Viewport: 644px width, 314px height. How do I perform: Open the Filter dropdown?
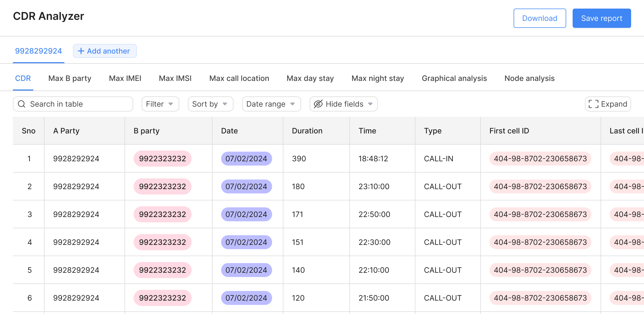(160, 104)
